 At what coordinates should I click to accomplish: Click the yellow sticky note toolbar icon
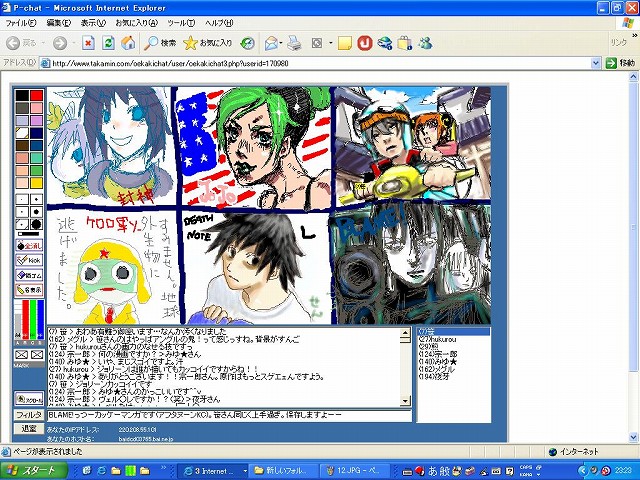[x=344, y=43]
